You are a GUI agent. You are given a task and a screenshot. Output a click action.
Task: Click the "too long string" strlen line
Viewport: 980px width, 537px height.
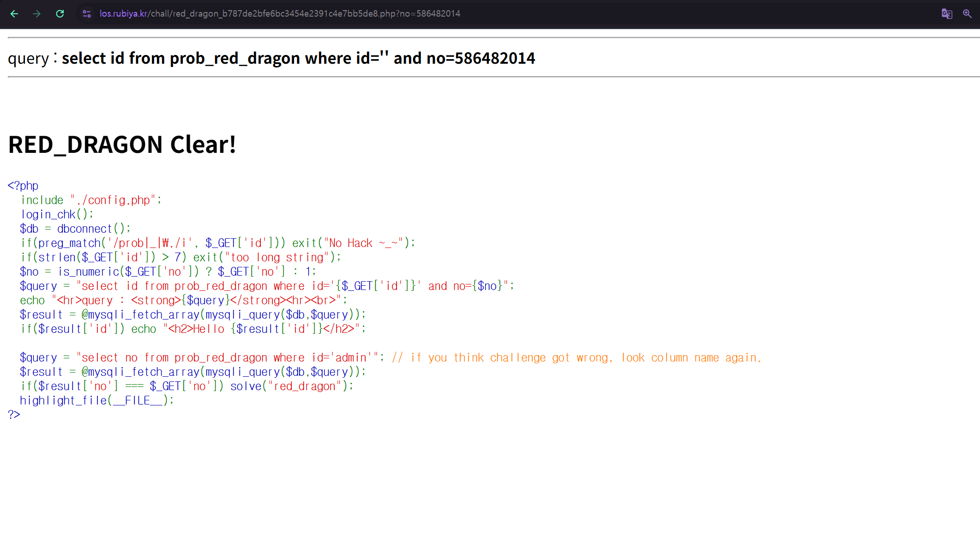coord(180,257)
